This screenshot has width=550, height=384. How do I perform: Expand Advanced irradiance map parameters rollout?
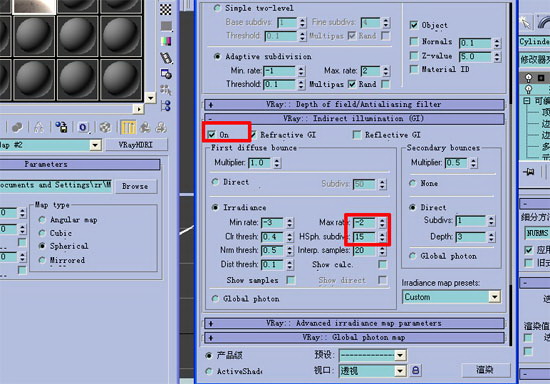pyautogui.click(x=354, y=323)
